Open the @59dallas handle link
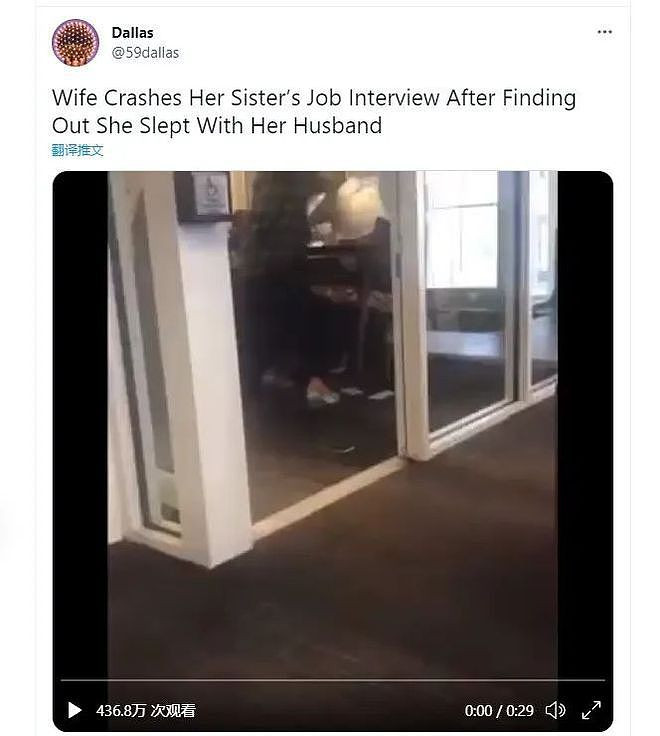 [x=145, y=53]
